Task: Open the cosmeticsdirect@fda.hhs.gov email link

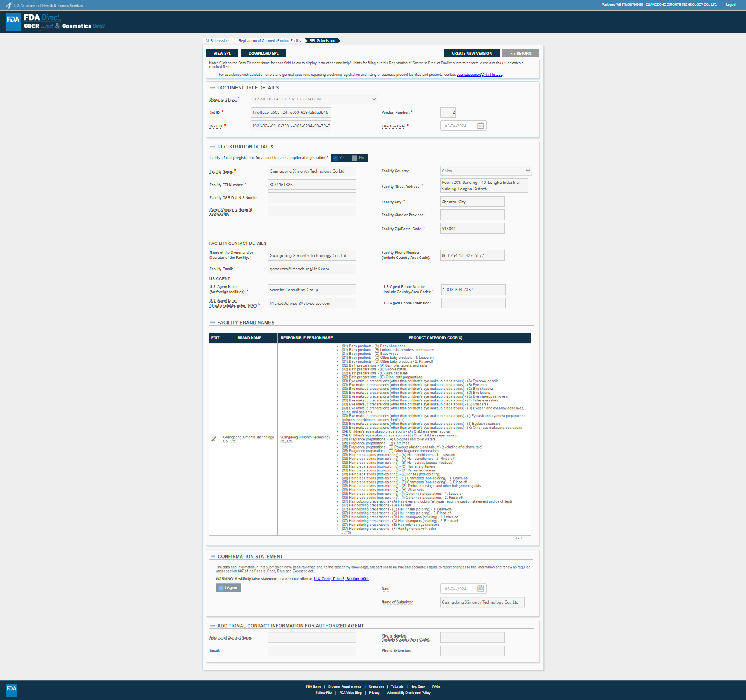Action: pos(479,75)
